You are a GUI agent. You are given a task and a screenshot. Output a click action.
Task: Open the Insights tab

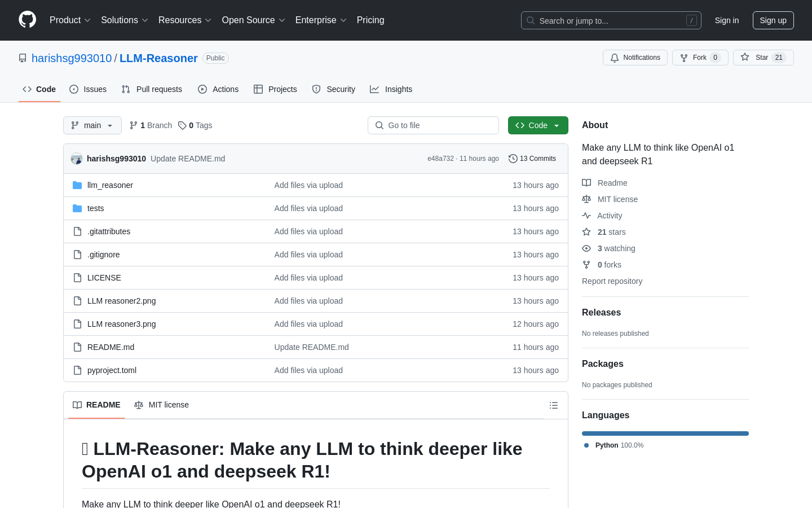[x=391, y=89]
